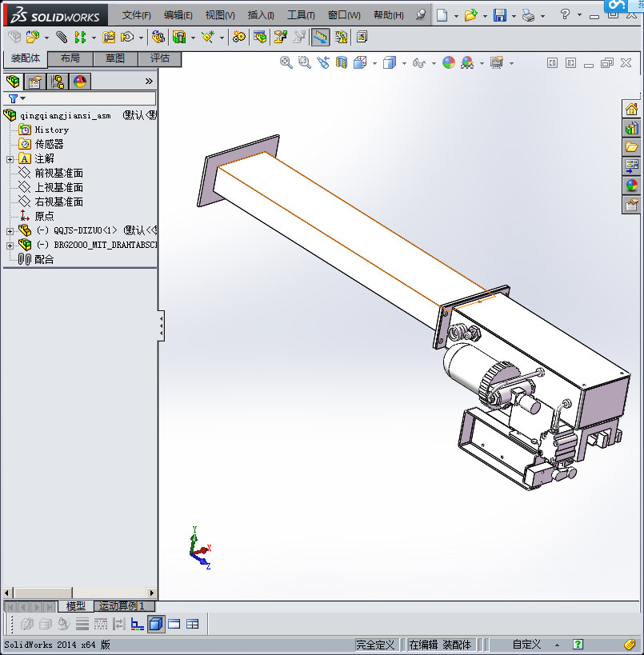Click Exploded View icon
Screen dimensions: 644x655
(x=281, y=37)
